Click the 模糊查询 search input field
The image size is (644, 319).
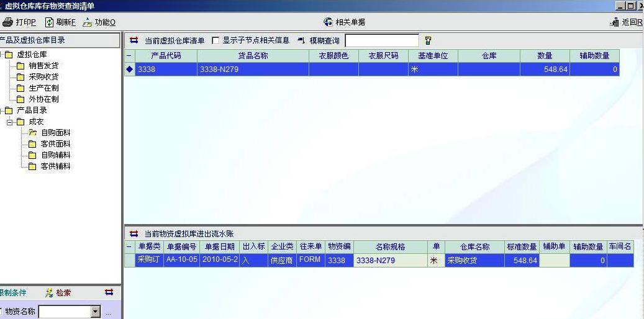(x=382, y=40)
